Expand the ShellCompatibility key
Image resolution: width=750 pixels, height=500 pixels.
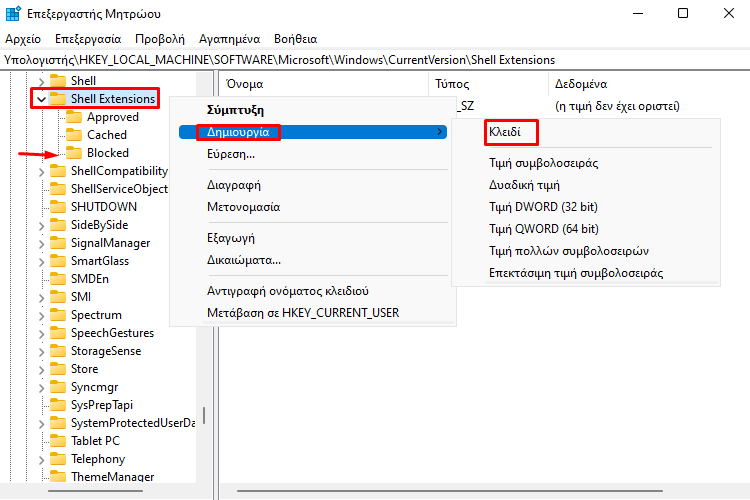(x=42, y=172)
